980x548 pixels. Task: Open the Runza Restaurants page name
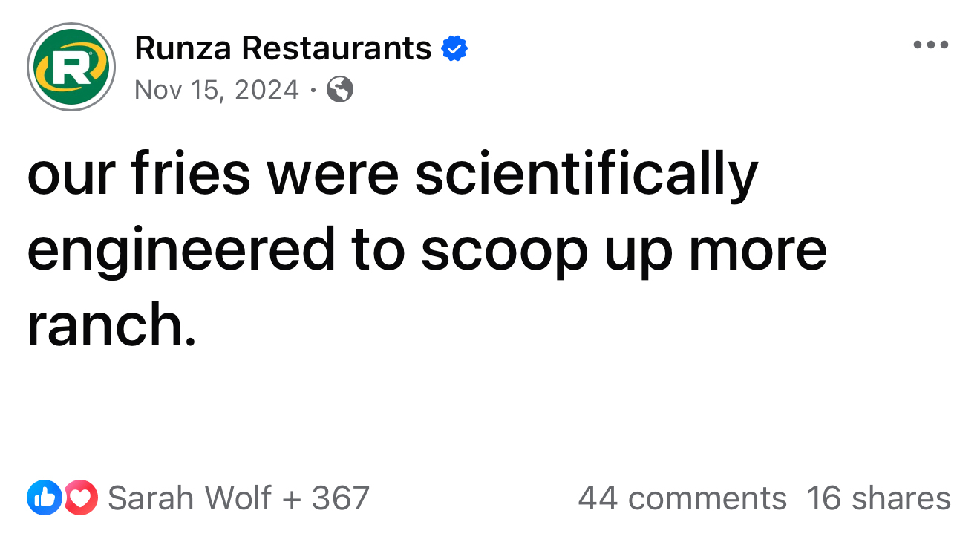click(283, 49)
